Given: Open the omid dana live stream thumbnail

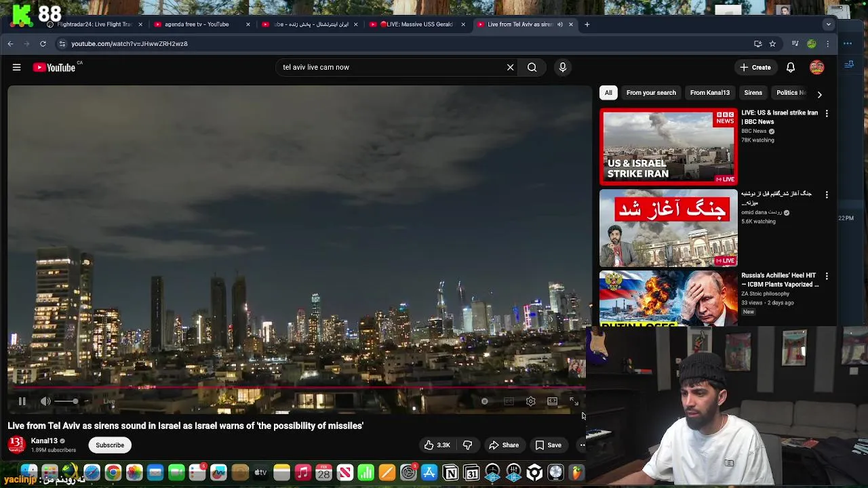Looking at the screenshot, I should tap(668, 228).
